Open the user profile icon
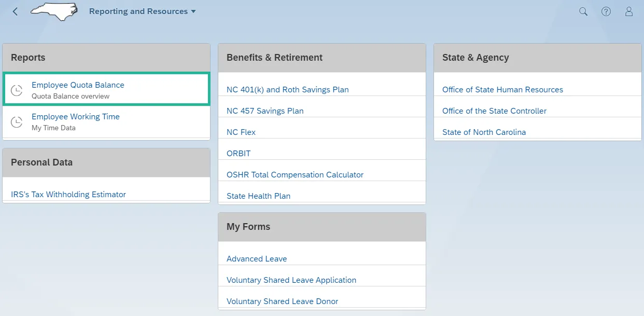 pyautogui.click(x=629, y=11)
